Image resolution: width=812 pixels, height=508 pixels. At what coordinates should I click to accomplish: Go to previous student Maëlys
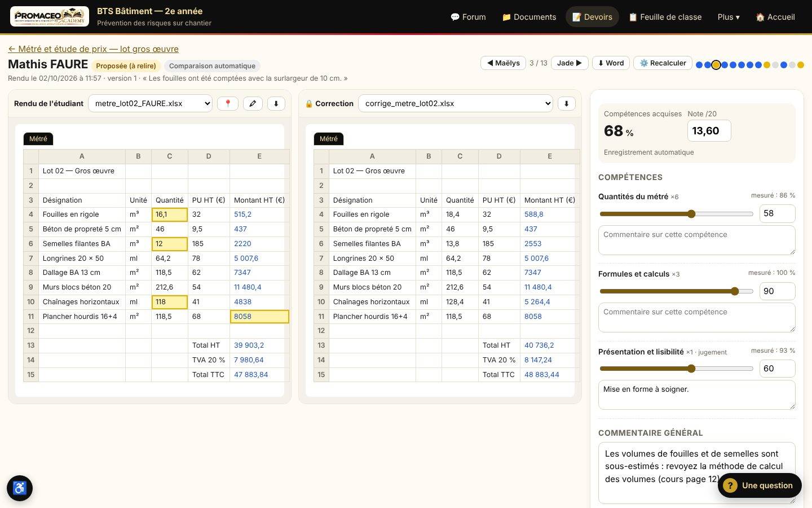coord(503,63)
